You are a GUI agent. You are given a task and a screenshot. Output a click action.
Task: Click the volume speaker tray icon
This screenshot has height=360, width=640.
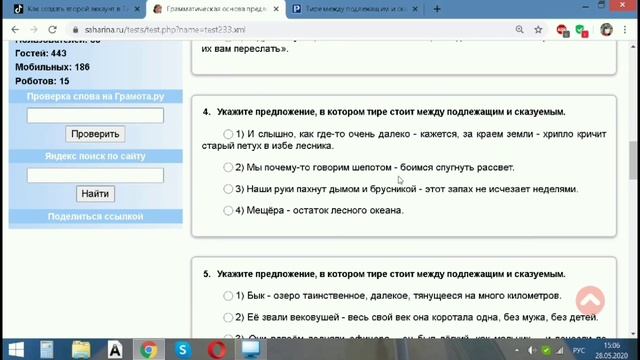531,350
